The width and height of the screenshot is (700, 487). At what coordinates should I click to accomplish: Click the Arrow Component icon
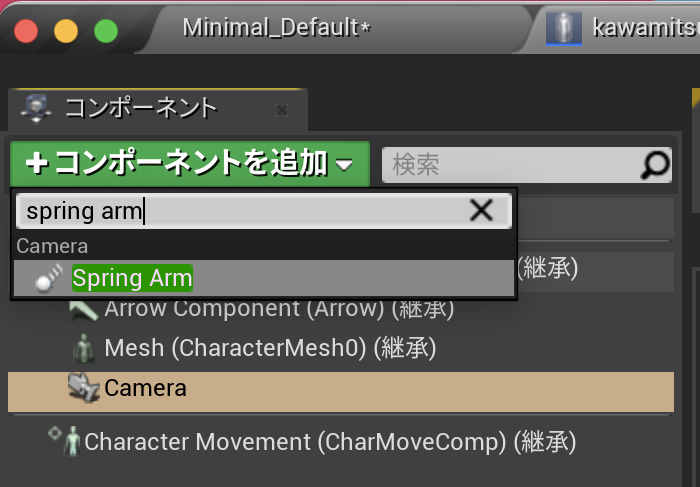point(83,310)
